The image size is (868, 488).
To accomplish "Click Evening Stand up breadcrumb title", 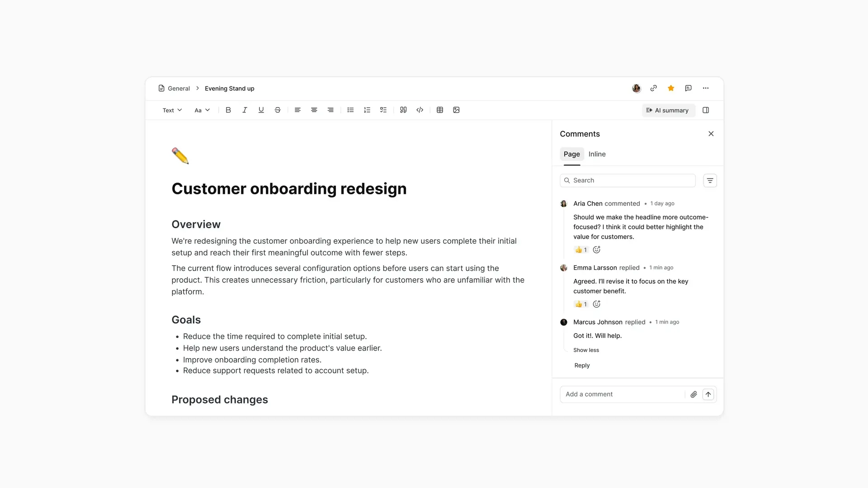I will (230, 89).
